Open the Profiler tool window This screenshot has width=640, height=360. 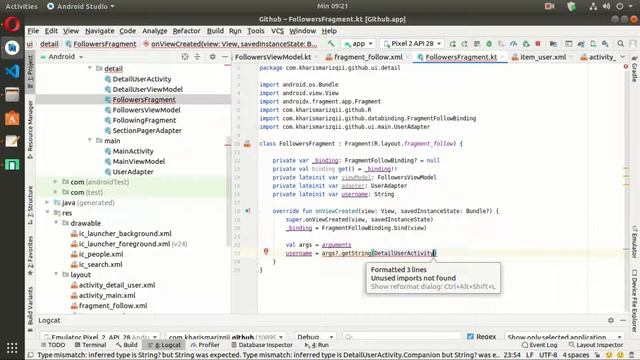tap(205, 345)
